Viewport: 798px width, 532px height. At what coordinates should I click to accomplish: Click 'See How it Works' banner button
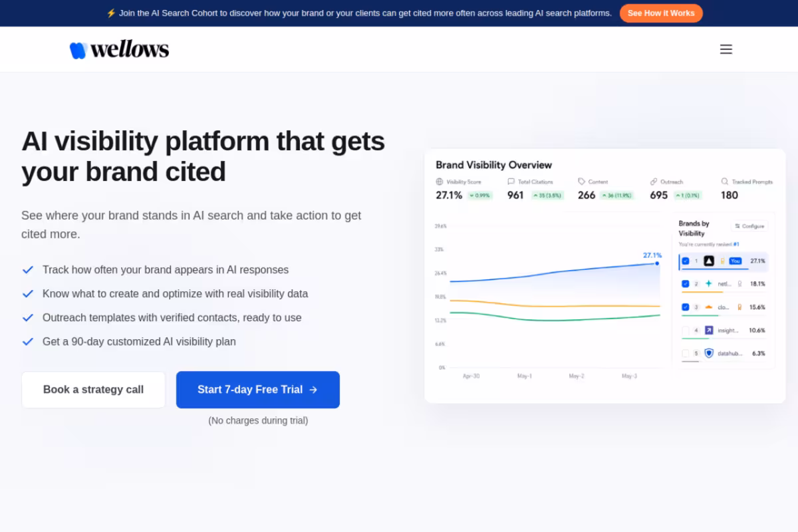click(x=661, y=13)
